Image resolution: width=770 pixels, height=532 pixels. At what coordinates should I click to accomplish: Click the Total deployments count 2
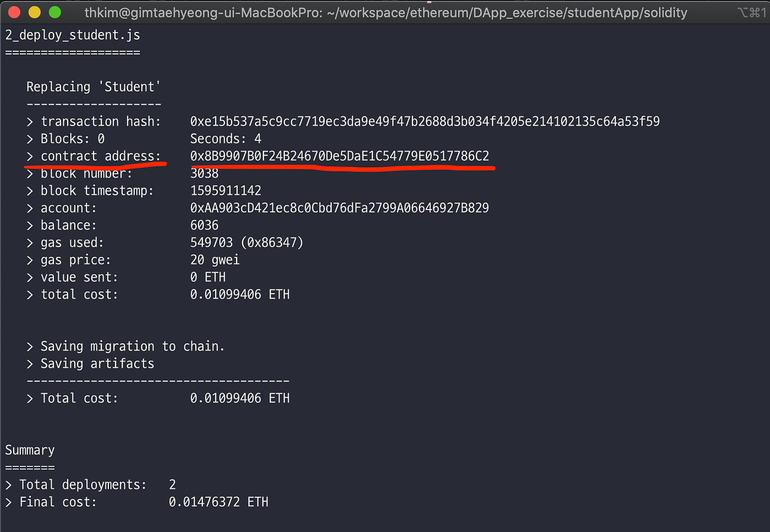click(x=172, y=485)
